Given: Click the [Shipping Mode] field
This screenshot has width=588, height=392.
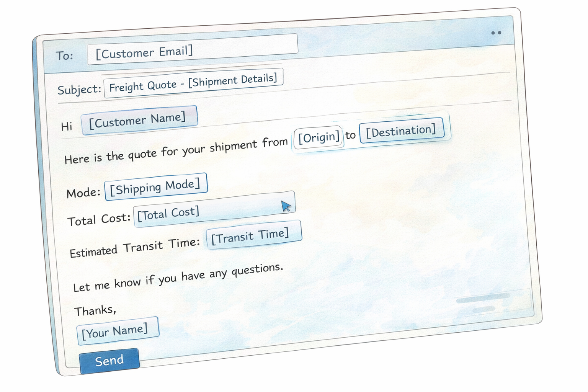Looking at the screenshot, I should pyautogui.click(x=156, y=186).
